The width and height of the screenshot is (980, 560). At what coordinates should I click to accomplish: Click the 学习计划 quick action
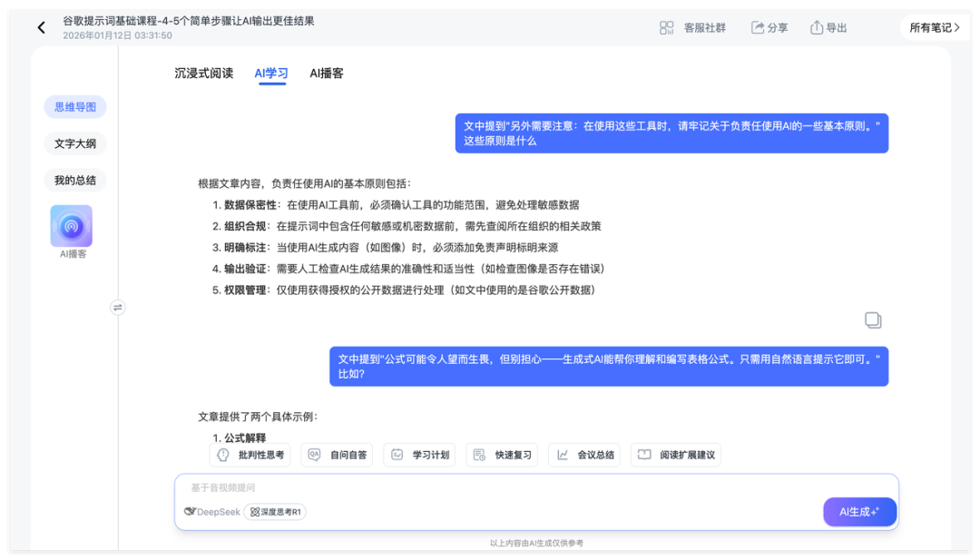pyautogui.click(x=419, y=455)
